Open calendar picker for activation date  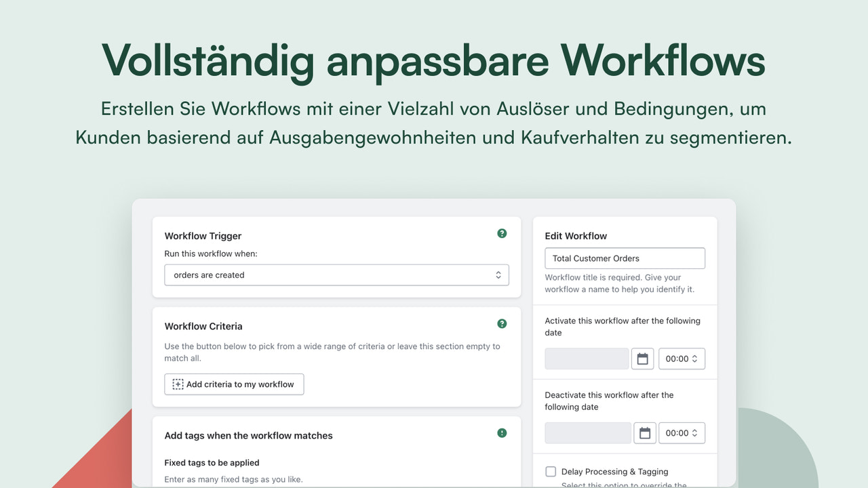pos(642,359)
